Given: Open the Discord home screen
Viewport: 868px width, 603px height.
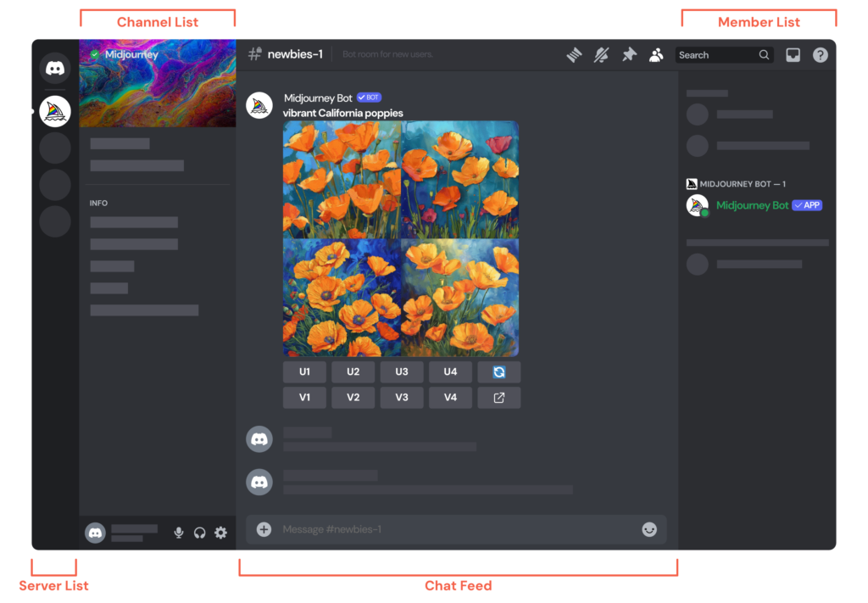Looking at the screenshot, I should pos(54,67).
